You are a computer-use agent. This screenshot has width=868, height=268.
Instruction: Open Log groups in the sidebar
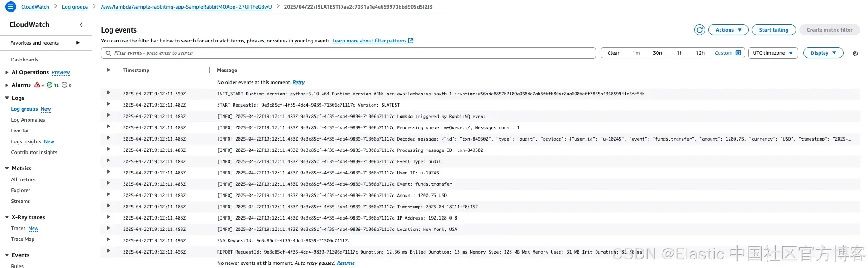tap(24, 109)
